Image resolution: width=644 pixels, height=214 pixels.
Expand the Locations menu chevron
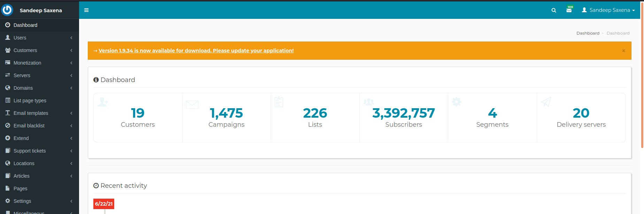tap(71, 163)
